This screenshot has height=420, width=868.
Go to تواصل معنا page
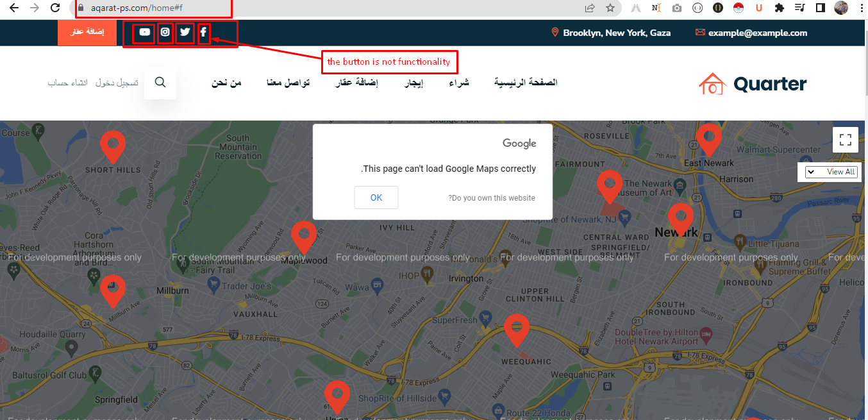click(x=288, y=83)
